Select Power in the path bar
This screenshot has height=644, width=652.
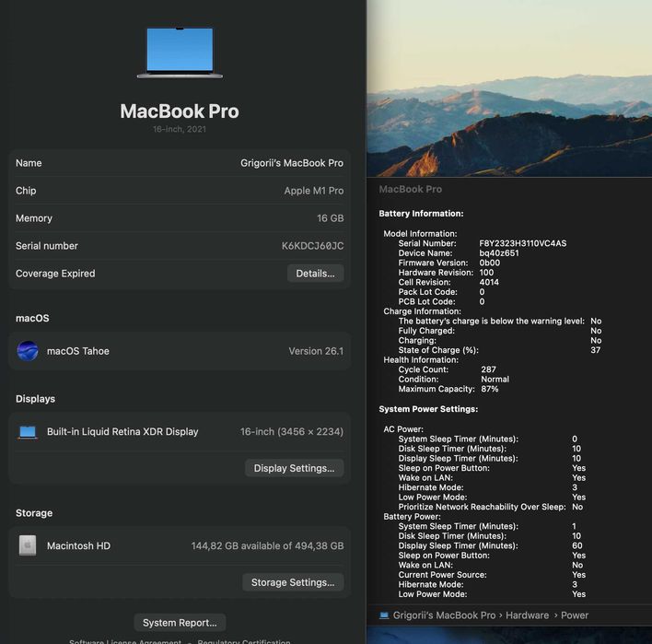(x=575, y=615)
